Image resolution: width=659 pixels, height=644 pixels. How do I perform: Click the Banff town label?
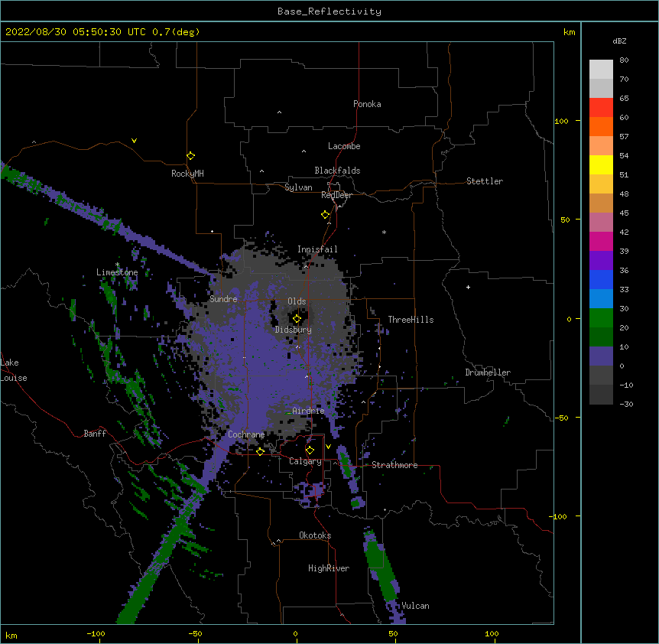(95, 434)
